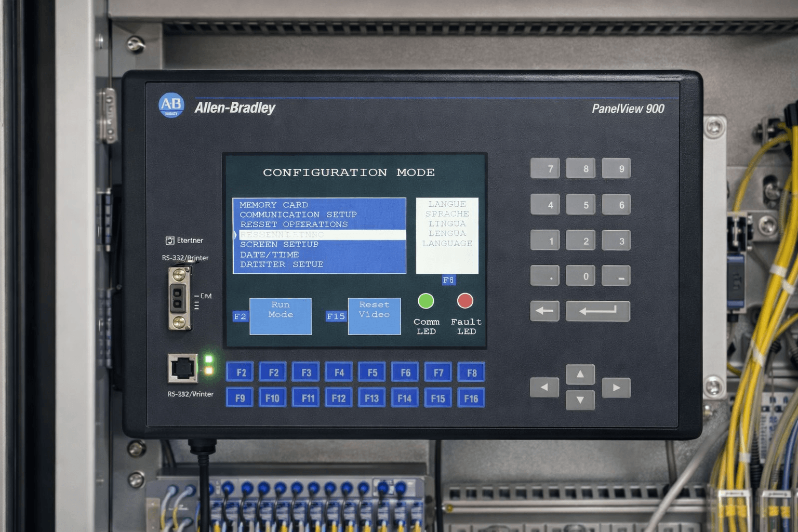
Task: Click the red Fault LED indicator
Action: [465, 301]
